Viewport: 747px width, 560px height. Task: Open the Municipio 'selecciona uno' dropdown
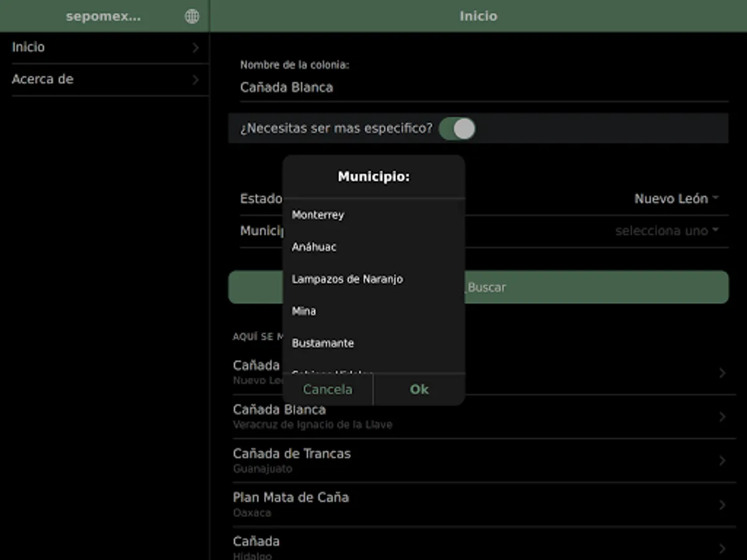coord(667,231)
